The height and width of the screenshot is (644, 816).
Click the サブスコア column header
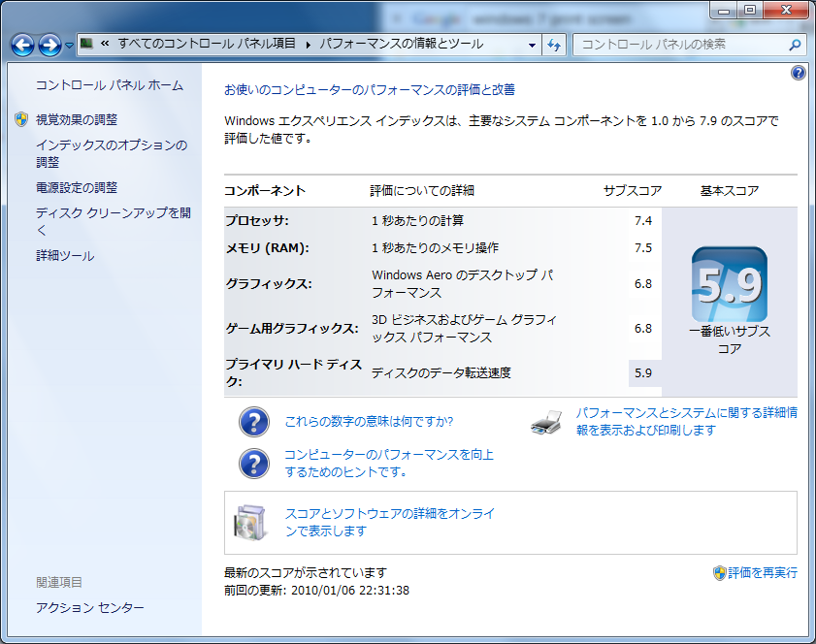pos(633,191)
